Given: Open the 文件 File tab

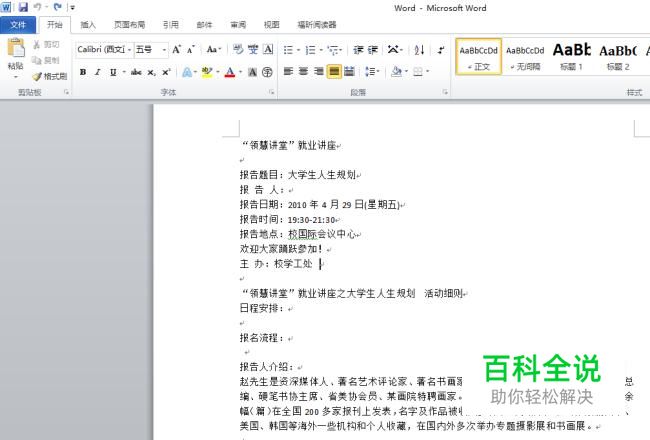Looking at the screenshot, I should (18, 25).
